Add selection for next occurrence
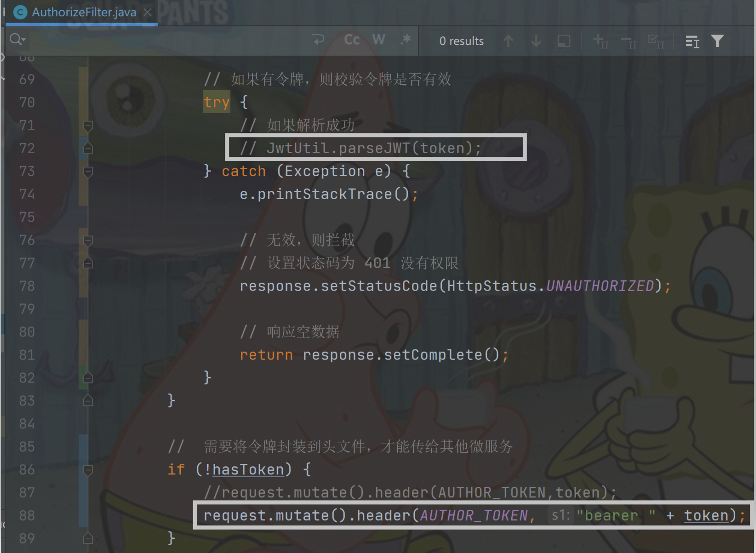Image resolution: width=756 pixels, height=553 pixels. [x=600, y=41]
